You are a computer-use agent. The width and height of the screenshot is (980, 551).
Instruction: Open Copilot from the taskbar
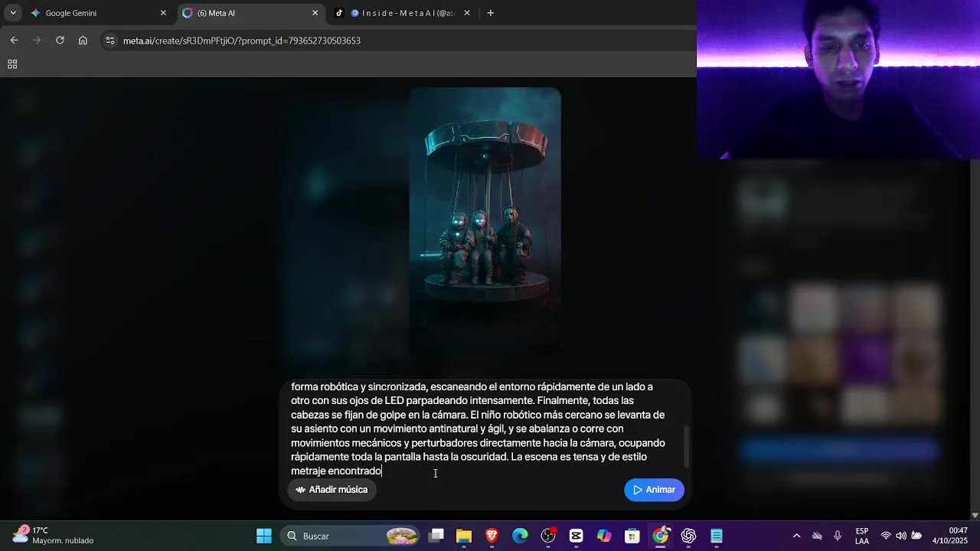[x=605, y=536]
